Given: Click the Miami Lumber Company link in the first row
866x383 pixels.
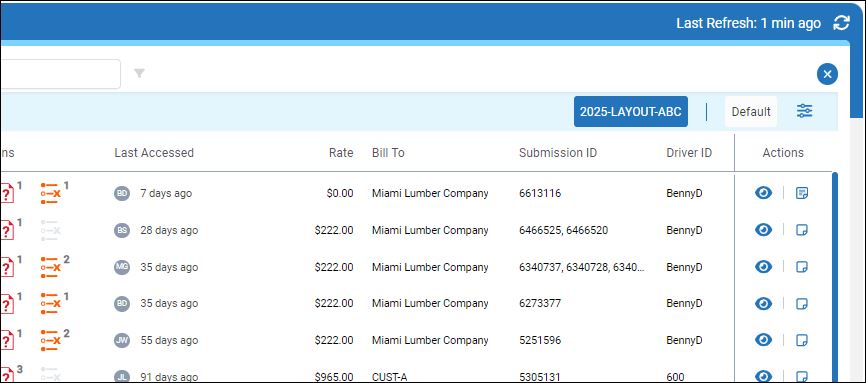Looking at the screenshot, I should pos(430,193).
